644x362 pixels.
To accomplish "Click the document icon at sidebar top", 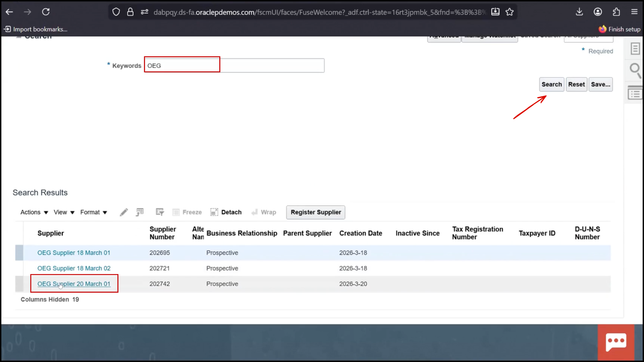I will pos(636,49).
